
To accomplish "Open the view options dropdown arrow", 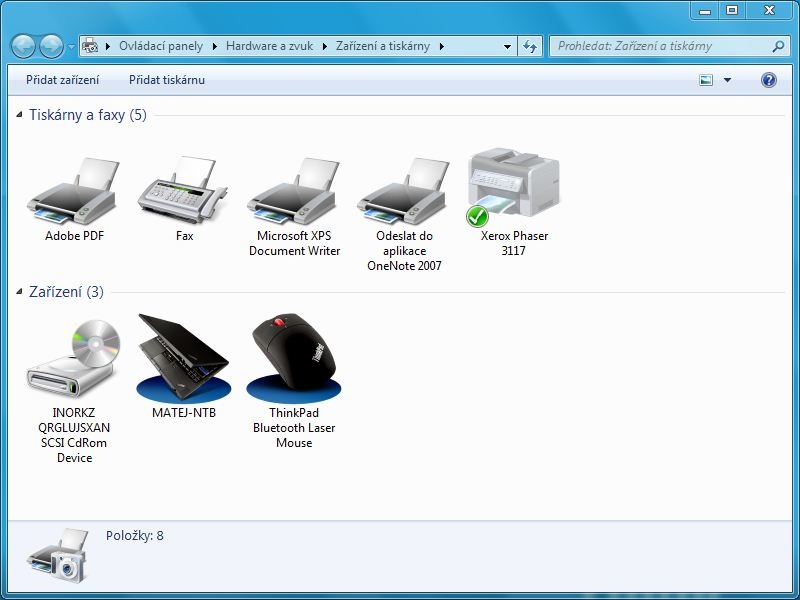I will point(727,80).
